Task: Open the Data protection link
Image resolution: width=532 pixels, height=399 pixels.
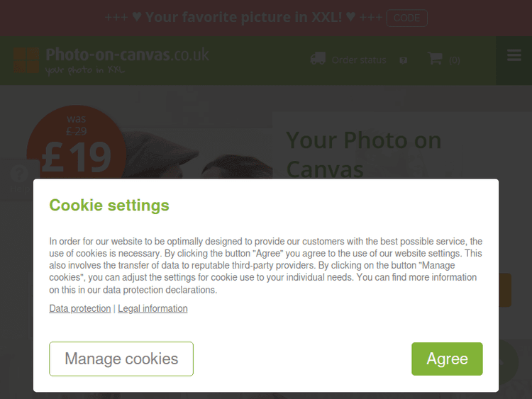Action: coord(80,308)
